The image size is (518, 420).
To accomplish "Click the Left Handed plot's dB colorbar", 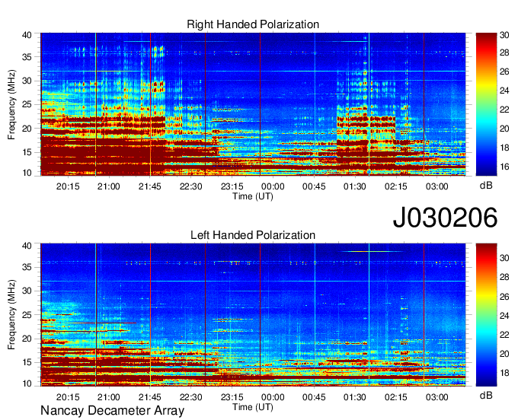I will 486,315.
